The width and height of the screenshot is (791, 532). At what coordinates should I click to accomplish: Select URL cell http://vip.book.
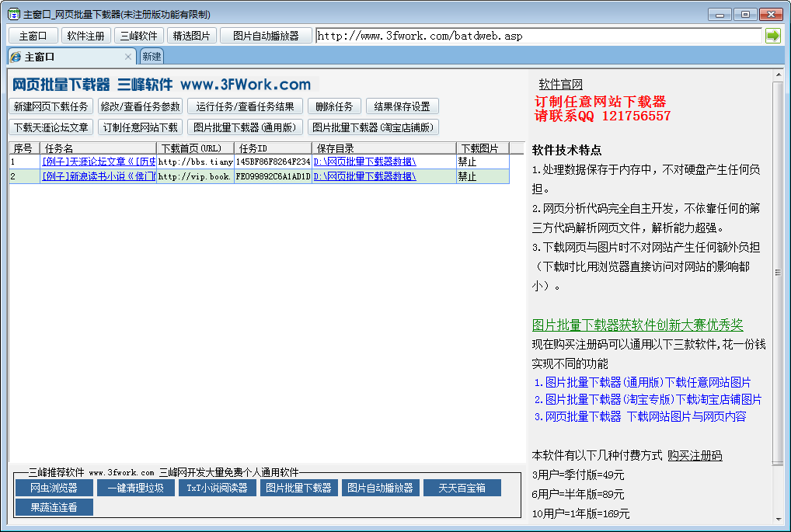[x=195, y=176]
